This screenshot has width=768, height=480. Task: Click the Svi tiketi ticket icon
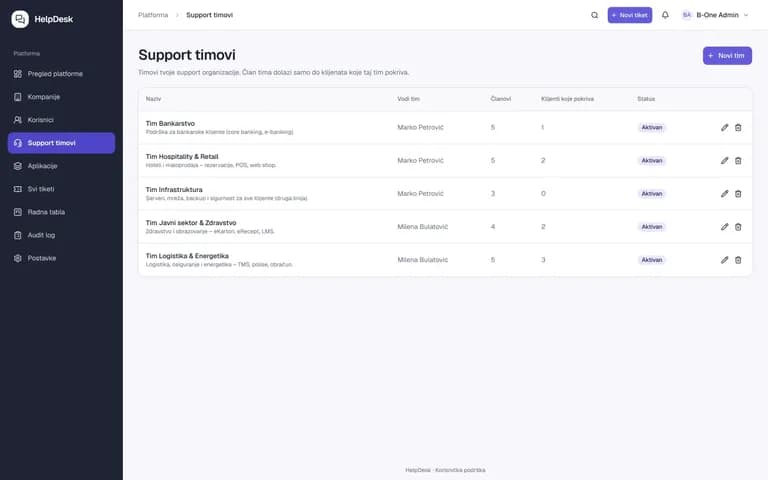point(18,189)
